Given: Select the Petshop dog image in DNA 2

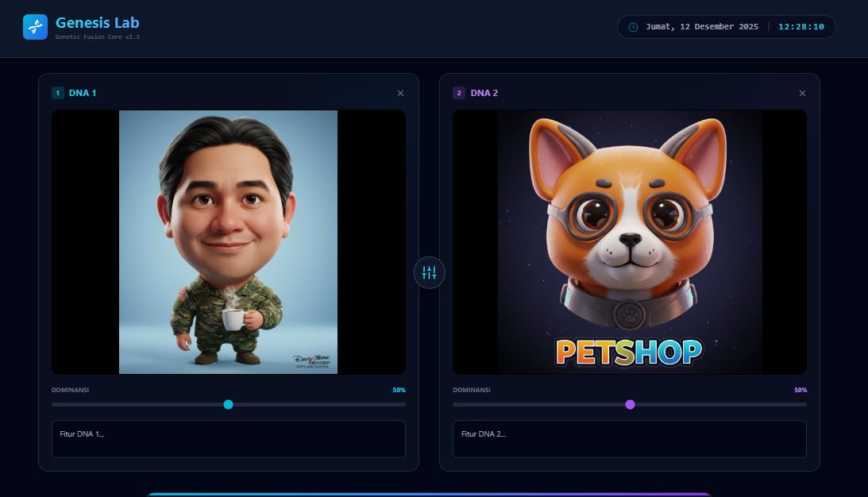Looking at the screenshot, I should tap(630, 242).
